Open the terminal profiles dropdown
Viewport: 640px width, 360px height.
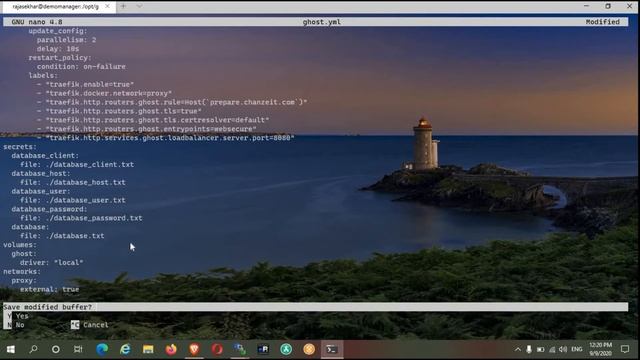click(x=140, y=7)
